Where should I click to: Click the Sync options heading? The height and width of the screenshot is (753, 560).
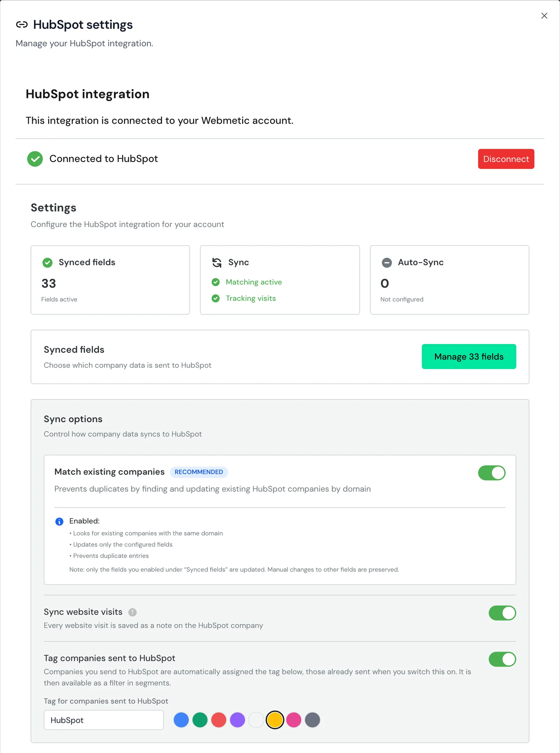pyautogui.click(x=73, y=419)
